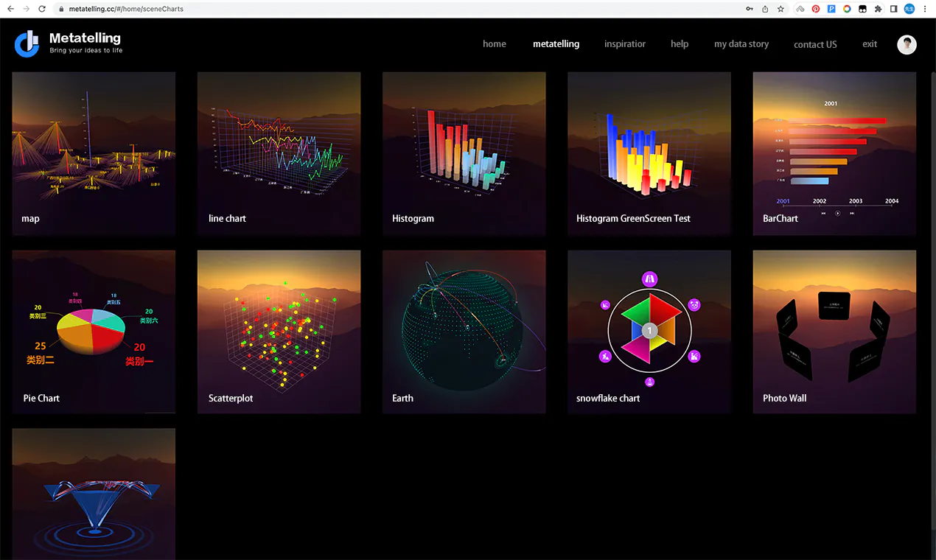Image resolution: width=936 pixels, height=560 pixels.
Task: Open the line chart scene card
Action: tap(279, 153)
